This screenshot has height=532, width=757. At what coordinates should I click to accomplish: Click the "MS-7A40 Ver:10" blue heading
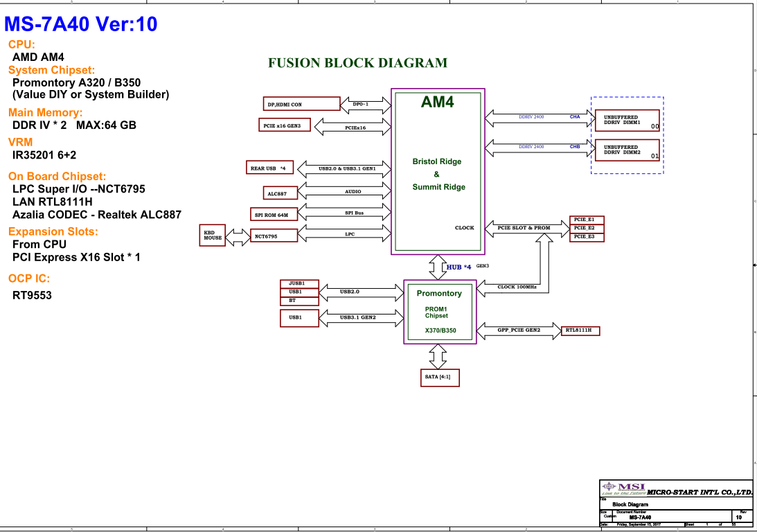coord(80,24)
